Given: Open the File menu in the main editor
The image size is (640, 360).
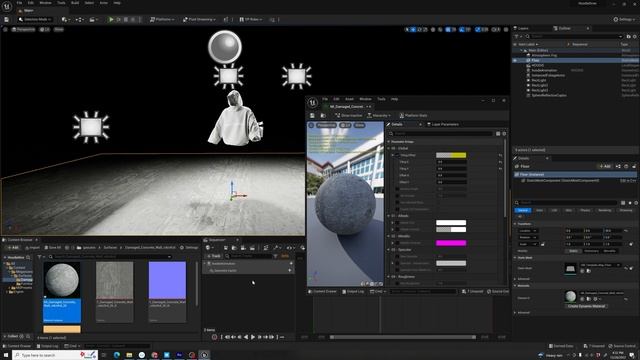Looking at the screenshot, I should tap(19, 3).
